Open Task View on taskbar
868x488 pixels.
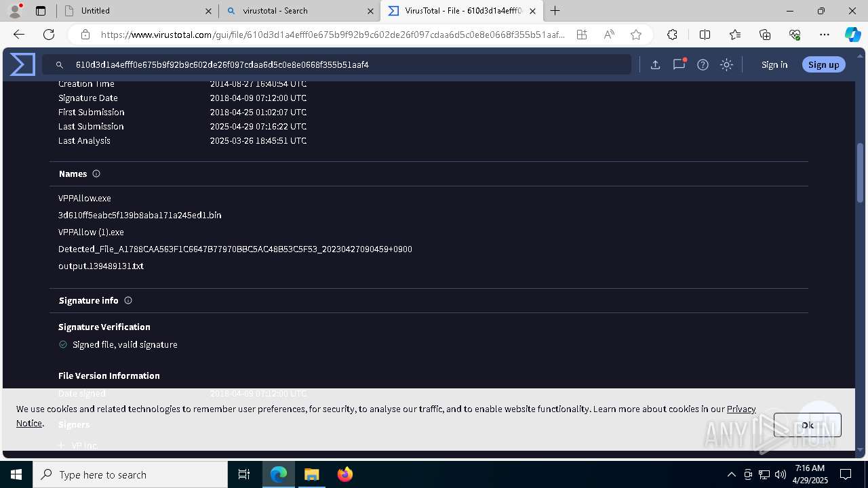click(x=244, y=474)
